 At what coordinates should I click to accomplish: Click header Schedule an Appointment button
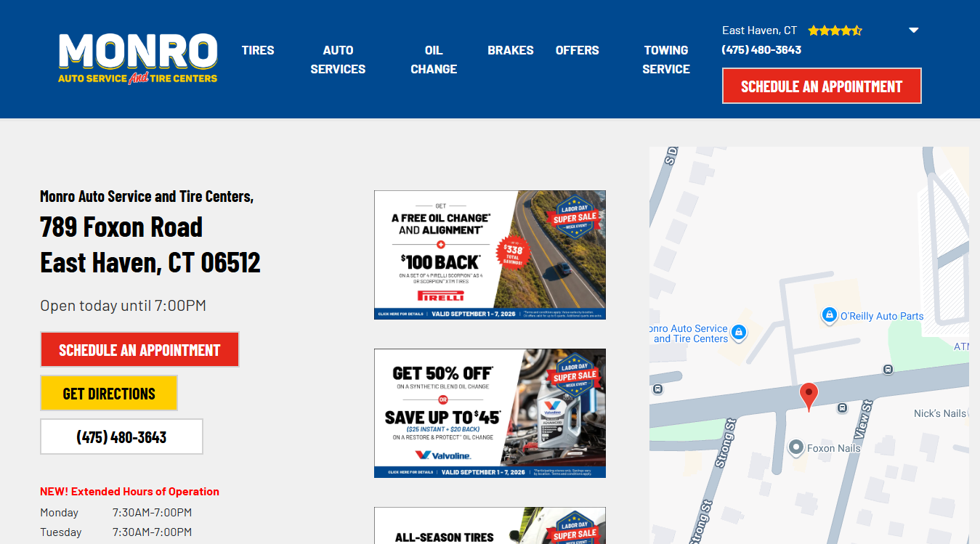[x=822, y=86]
